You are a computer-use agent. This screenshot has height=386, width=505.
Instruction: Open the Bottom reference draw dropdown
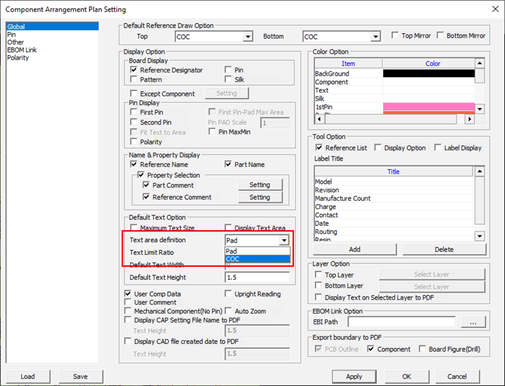(x=375, y=36)
